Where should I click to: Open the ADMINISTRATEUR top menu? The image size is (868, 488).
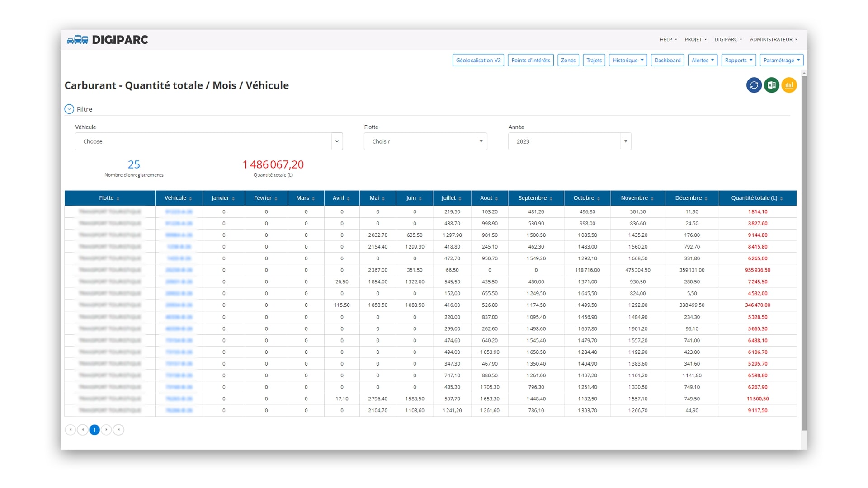click(773, 39)
